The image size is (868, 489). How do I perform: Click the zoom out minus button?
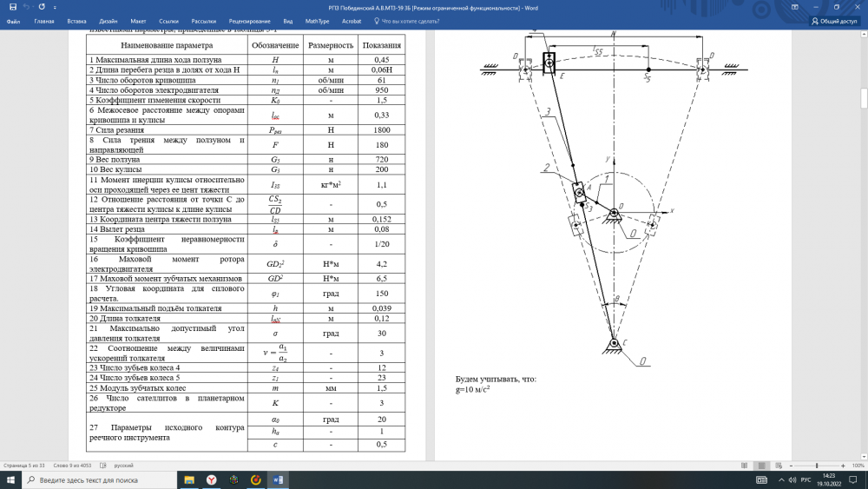791,466
